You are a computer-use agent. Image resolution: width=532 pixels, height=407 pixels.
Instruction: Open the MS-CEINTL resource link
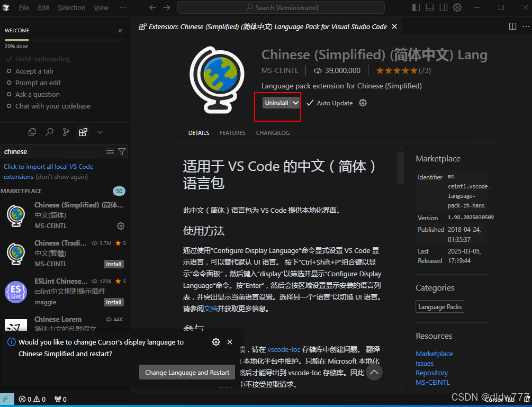pos(432,382)
